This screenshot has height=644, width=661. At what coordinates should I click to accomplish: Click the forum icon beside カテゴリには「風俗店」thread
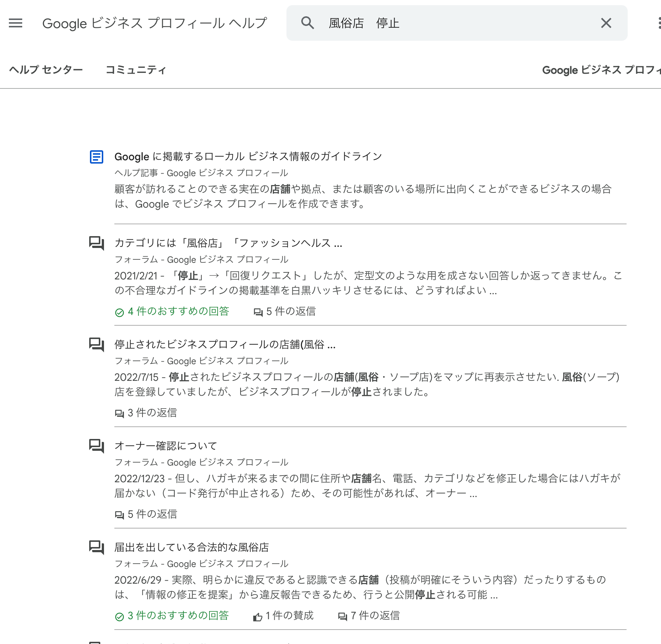coord(96,244)
